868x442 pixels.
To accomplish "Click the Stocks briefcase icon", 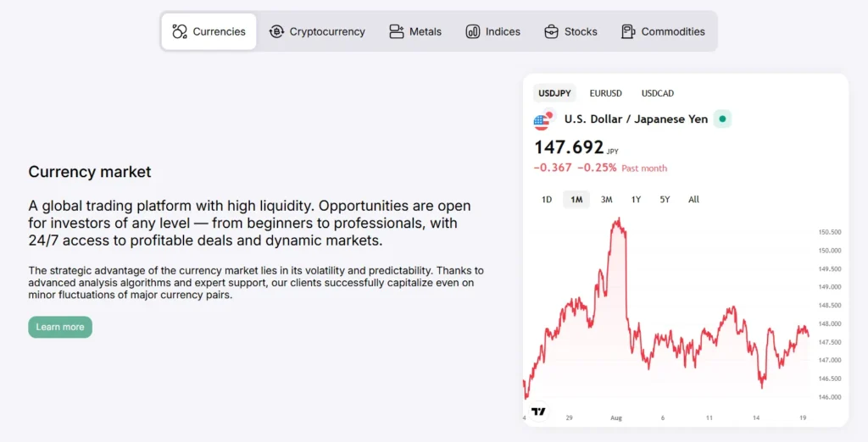I will (x=551, y=31).
